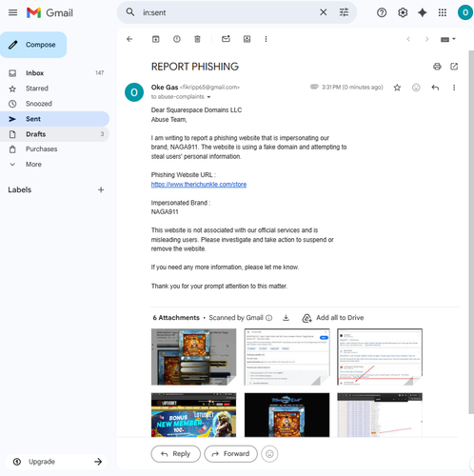
Task: Open the Starred folder
Action: (54, 89)
